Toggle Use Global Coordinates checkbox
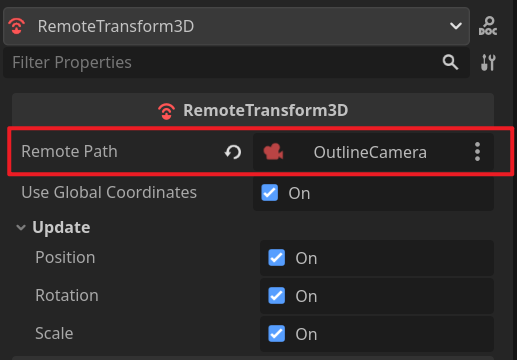 270,193
